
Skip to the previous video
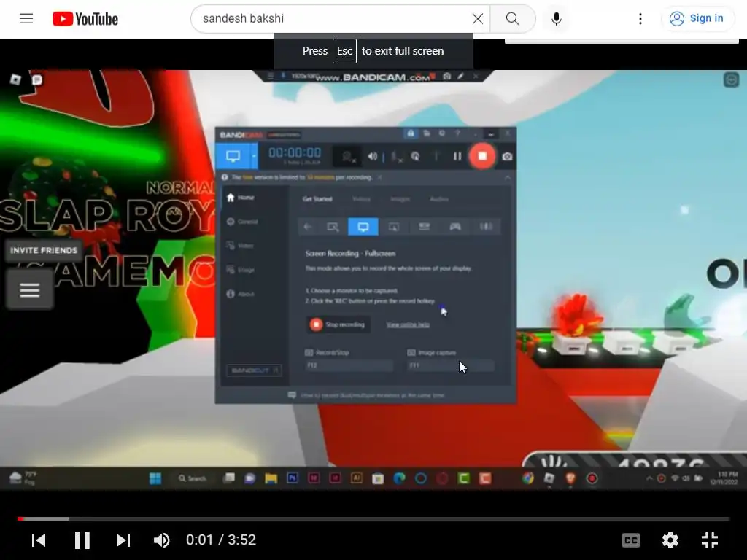39,540
